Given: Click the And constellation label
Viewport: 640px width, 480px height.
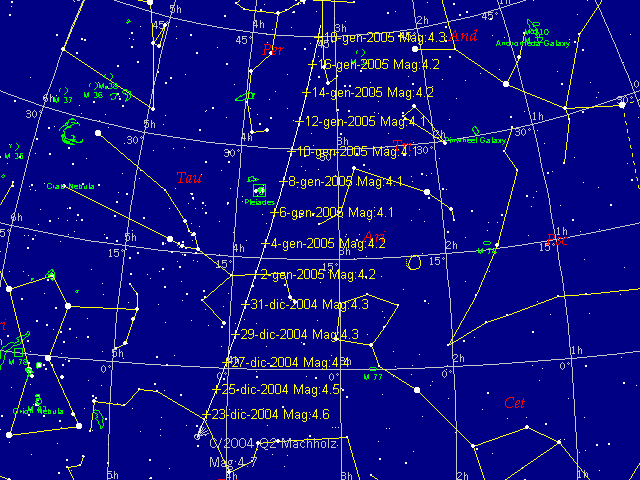Looking at the screenshot, I should (x=463, y=37).
